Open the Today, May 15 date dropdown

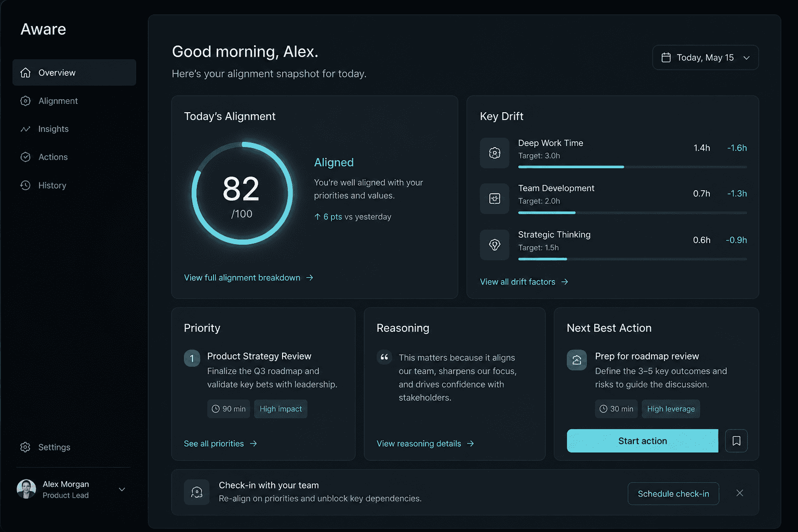tap(706, 58)
